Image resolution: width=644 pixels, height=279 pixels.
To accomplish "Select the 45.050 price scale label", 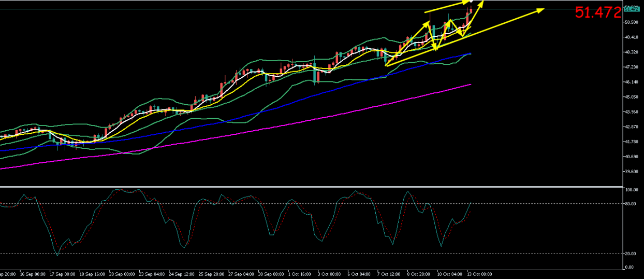I will coord(632,97).
